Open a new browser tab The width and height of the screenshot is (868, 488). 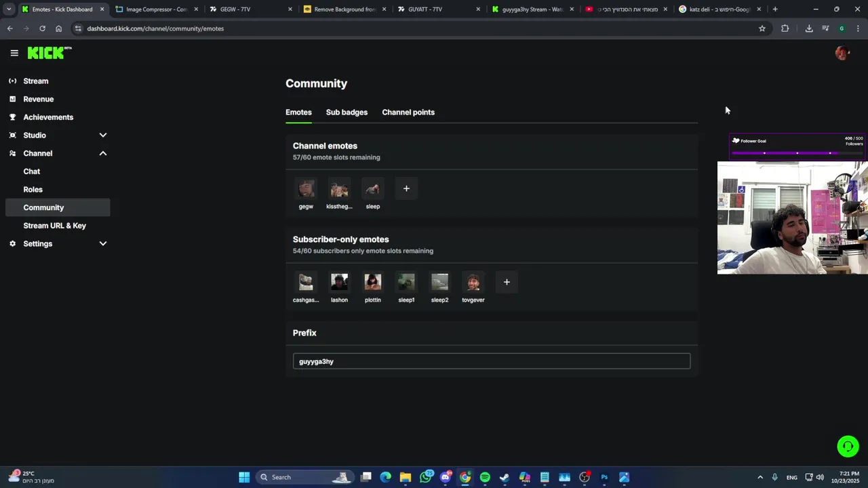point(775,9)
